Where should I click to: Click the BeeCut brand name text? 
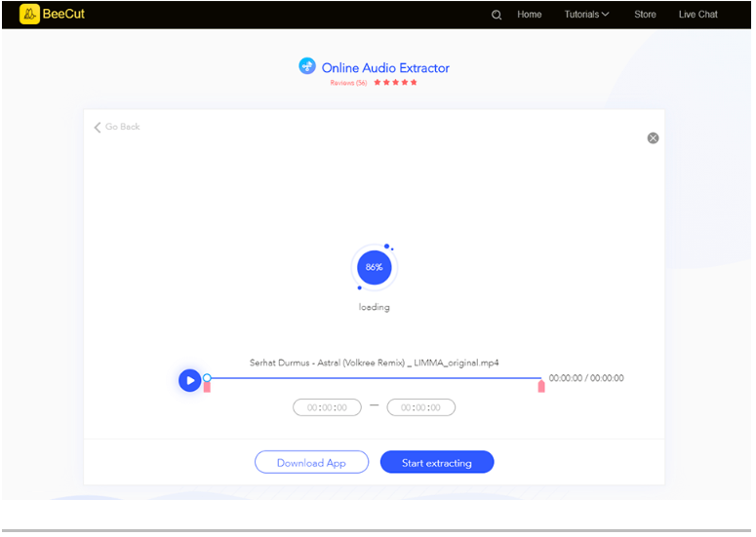tap(63, 14)
